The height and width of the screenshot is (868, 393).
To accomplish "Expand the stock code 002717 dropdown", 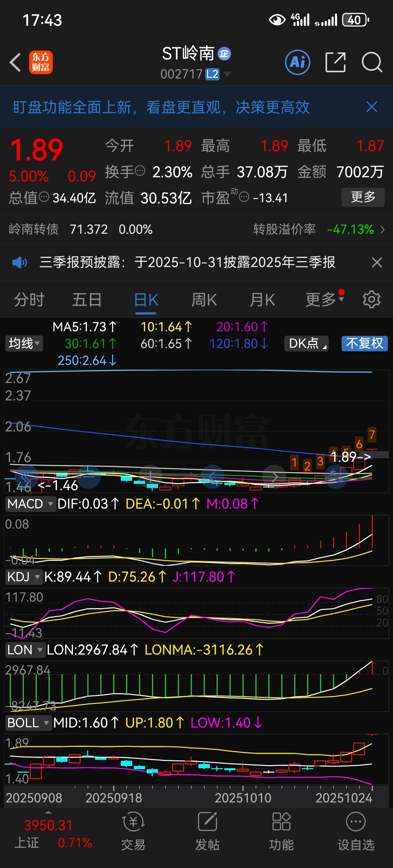I will [x=228, y=74].
